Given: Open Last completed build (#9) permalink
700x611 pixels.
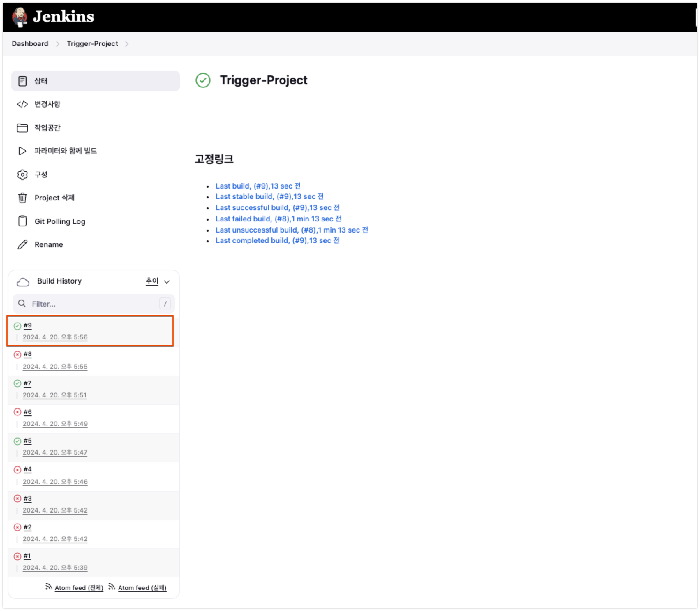Looking at the screenshot, I should tap(277, 241).
